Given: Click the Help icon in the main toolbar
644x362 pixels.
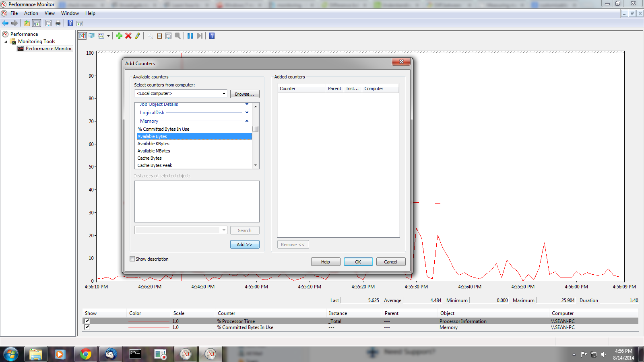Looking at the screenshot, I should 70,23.
